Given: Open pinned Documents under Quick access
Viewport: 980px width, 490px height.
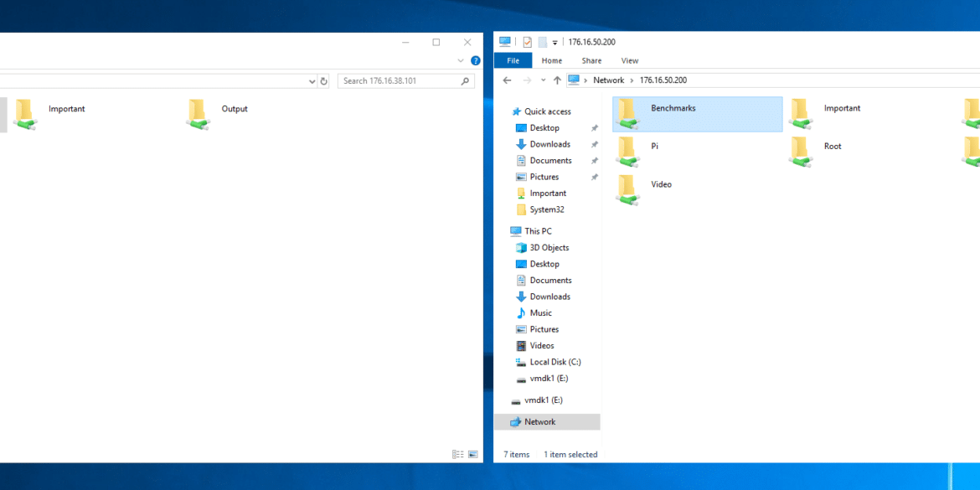Looking at the screenshot, I should [550, 160].
